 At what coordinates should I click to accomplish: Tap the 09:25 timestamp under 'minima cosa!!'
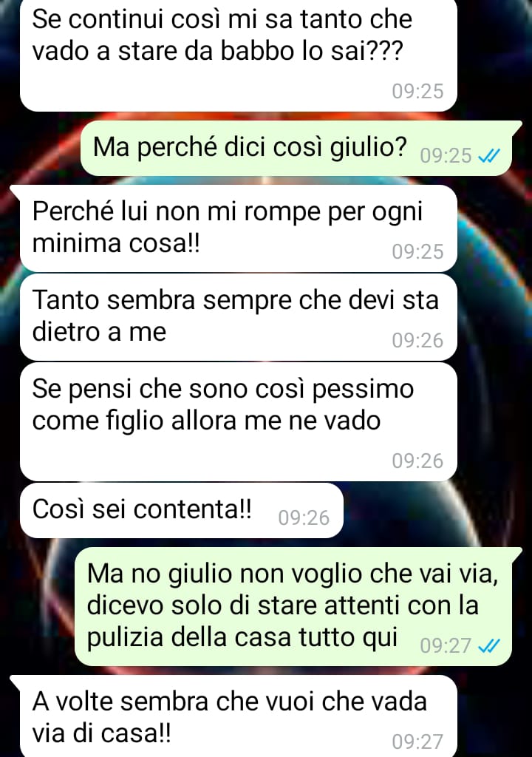tap(417, 251)
